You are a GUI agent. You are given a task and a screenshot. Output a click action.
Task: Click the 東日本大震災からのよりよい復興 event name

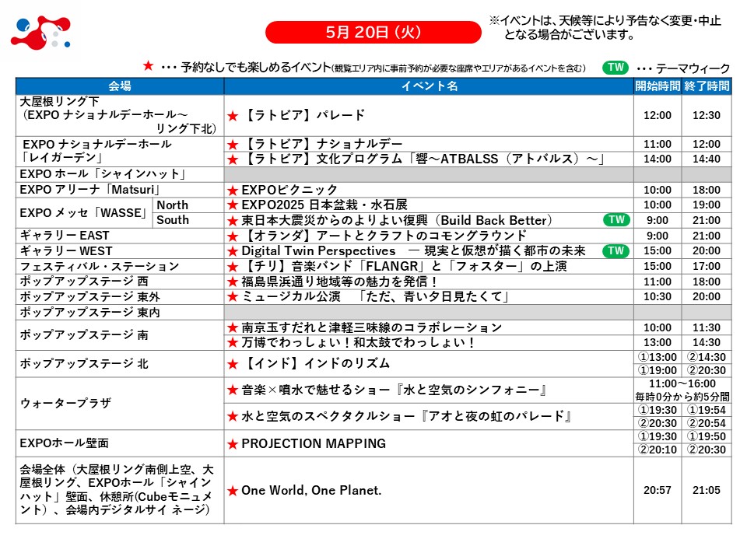[396, 220]
